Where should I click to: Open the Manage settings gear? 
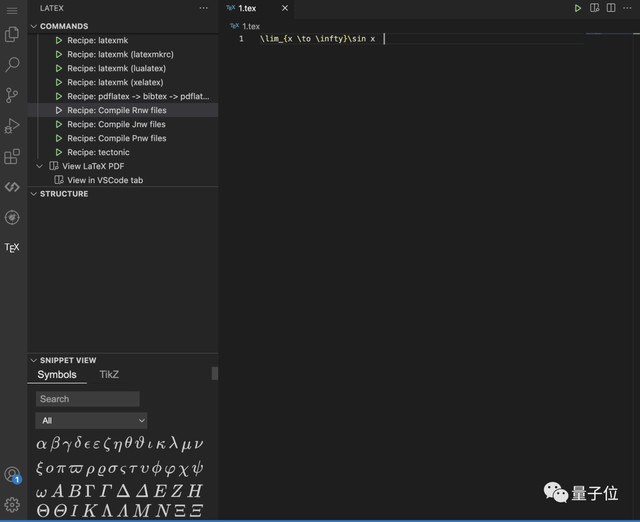pyautogui.click(x=12, y=505)
